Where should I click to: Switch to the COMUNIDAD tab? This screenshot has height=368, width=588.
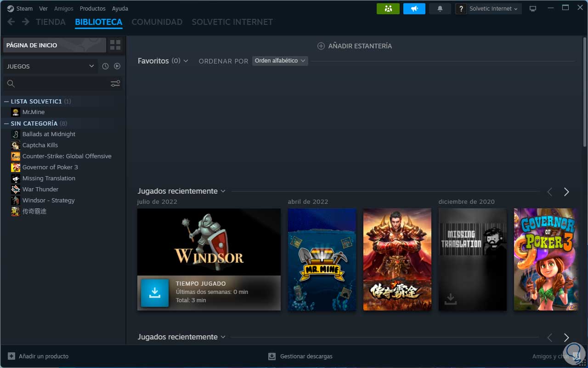pyautogui.click(x=157, y=22)
